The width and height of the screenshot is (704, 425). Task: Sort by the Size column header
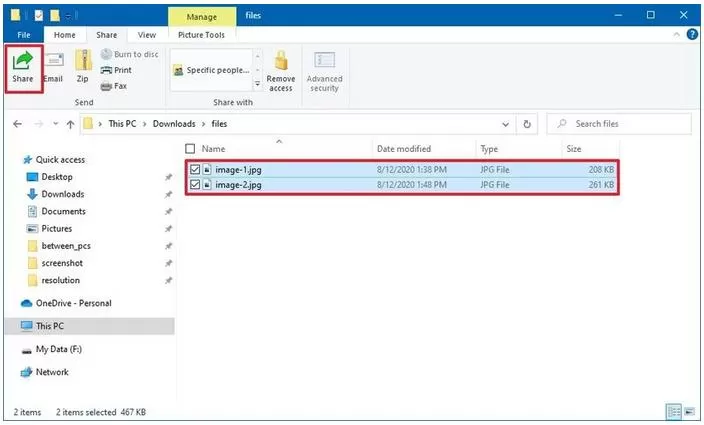tap(573, 149)
